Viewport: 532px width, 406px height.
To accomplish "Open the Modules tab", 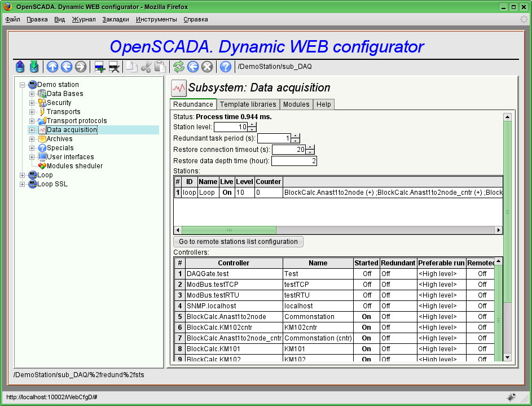I will (x=296, y=104).
